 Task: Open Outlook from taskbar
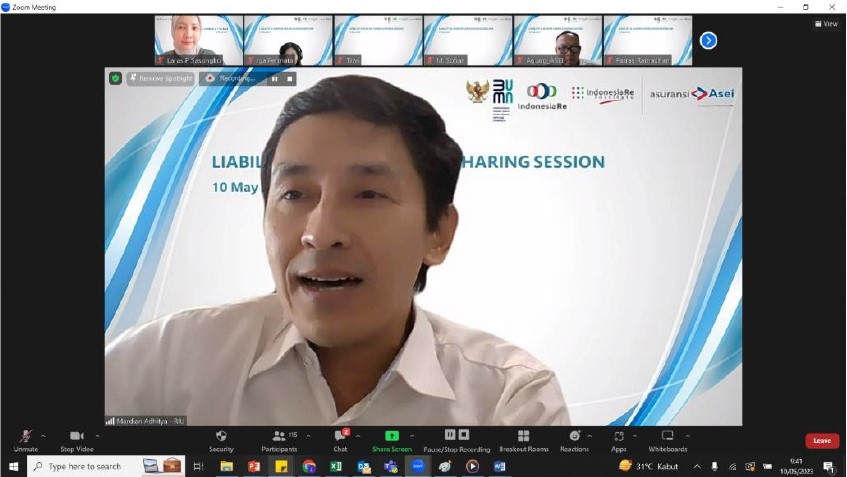coord(364,466)
